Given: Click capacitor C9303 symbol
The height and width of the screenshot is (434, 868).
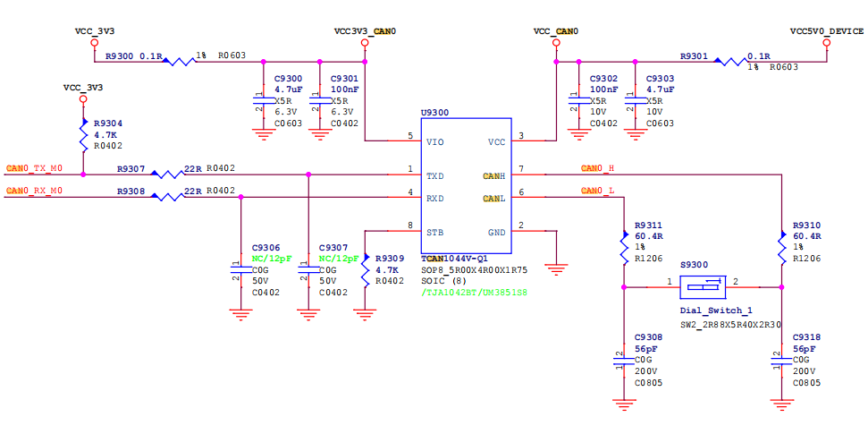Looking at the screenshot, I should pyautogui.click(x=635, y=101).
